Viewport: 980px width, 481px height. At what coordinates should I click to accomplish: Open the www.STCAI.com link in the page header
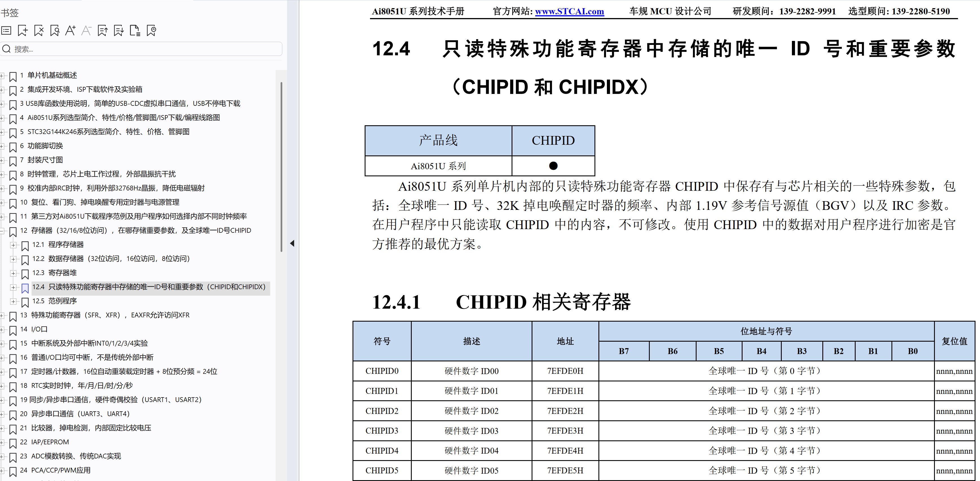(569, 11)
